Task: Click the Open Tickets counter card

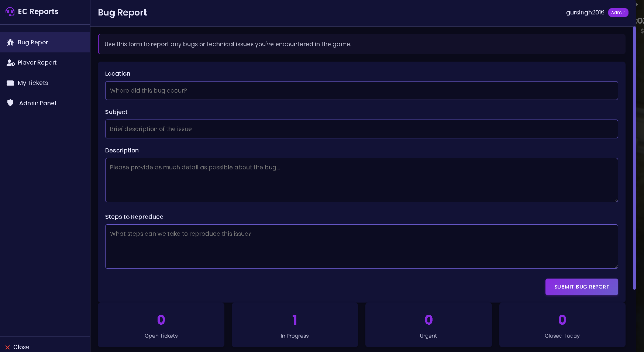Action: point(161,325)
